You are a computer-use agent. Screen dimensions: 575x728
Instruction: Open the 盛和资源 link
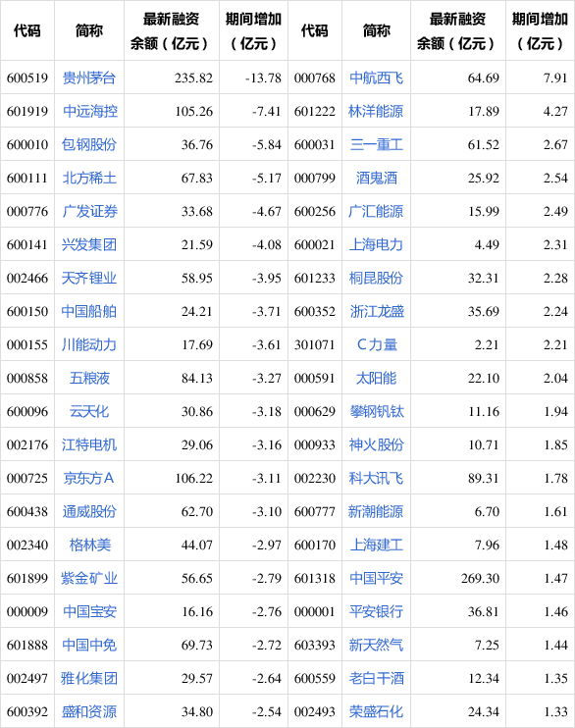click(89, 711)
